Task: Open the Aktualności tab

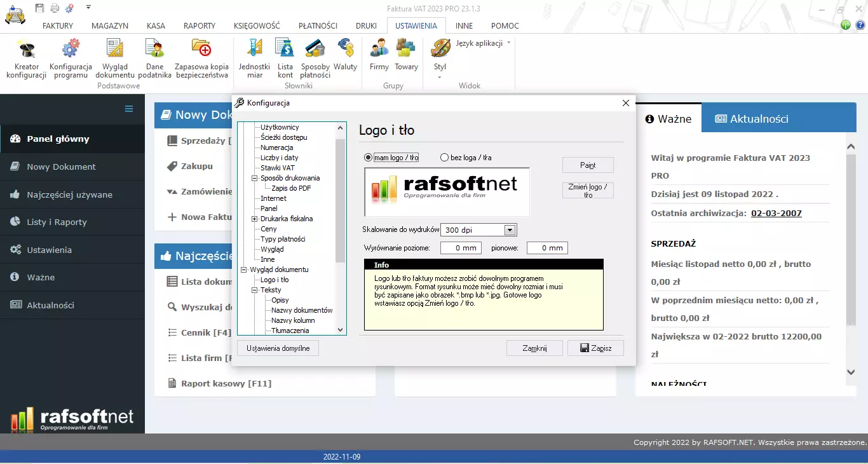Action: click(x=752, y=119)
